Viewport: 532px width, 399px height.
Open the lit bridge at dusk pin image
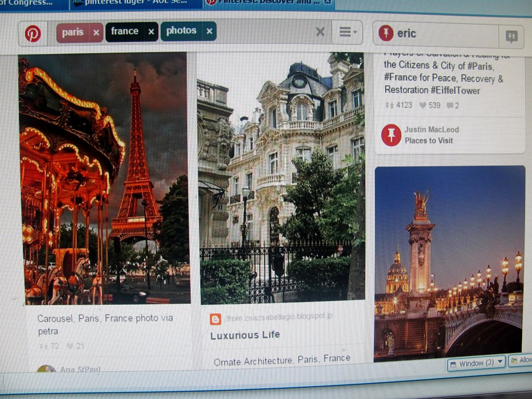[x=449, y=264]
